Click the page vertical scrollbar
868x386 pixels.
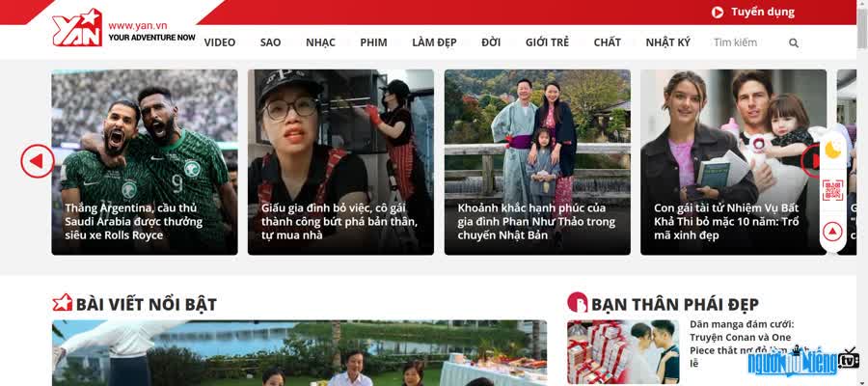pyautogui.click(x=862, y=193)
